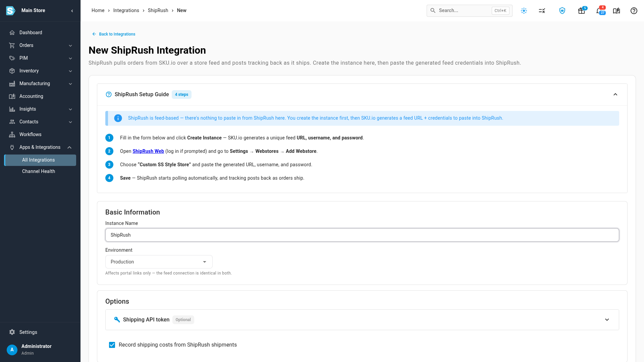
Task: Click the search magnifier icon
Action: 433,11
